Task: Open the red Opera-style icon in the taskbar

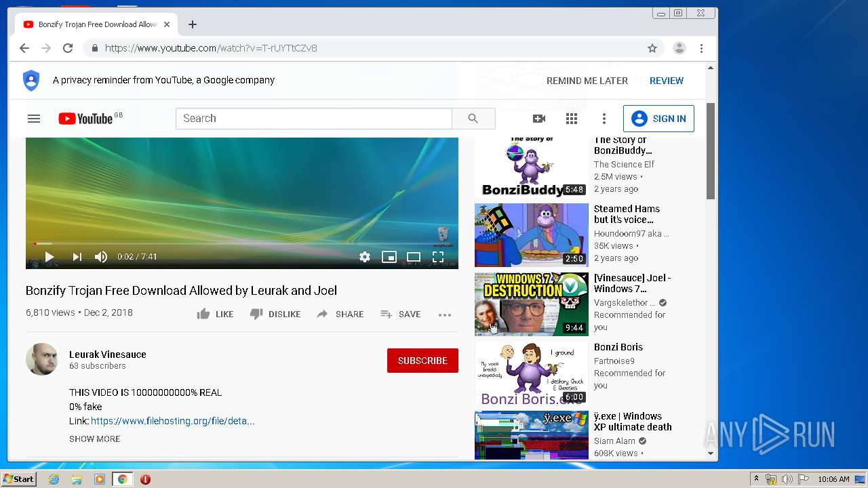Action: (145, 479)
